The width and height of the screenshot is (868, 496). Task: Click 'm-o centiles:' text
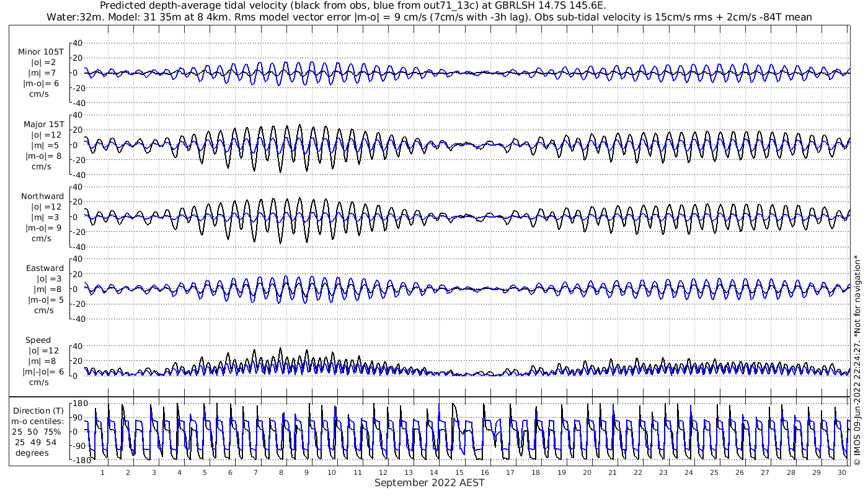click(x=38, y=421)
